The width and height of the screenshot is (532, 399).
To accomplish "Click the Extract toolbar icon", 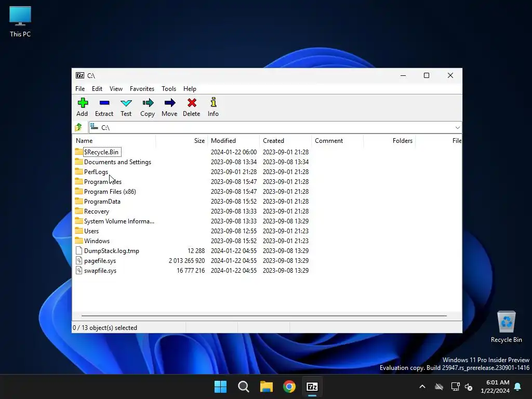I will 104,103.
